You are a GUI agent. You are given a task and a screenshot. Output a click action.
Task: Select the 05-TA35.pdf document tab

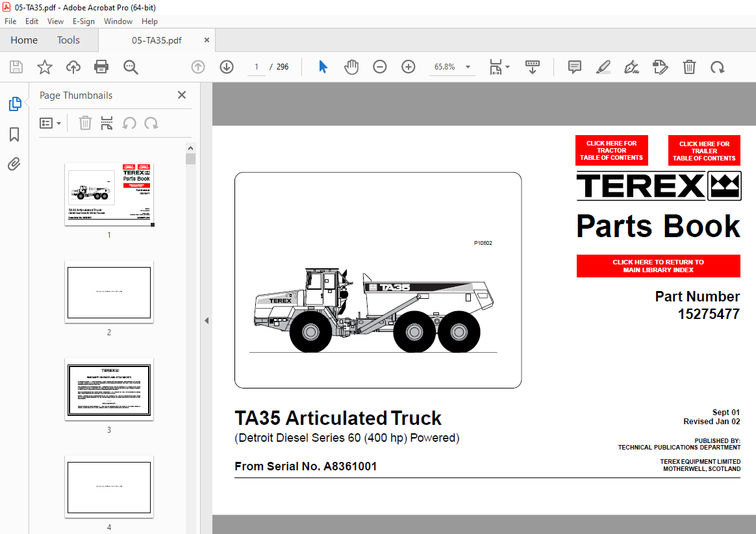click(157, 40)
